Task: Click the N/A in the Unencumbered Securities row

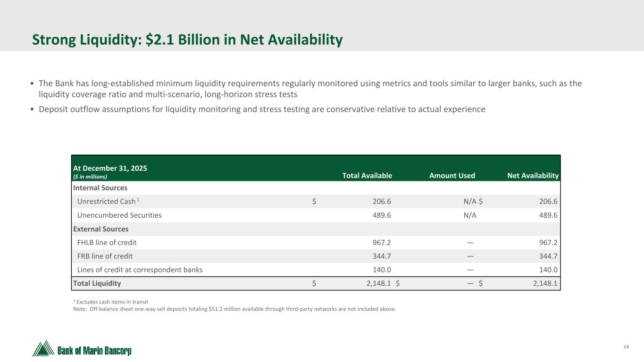Action: tap(469, 215)
